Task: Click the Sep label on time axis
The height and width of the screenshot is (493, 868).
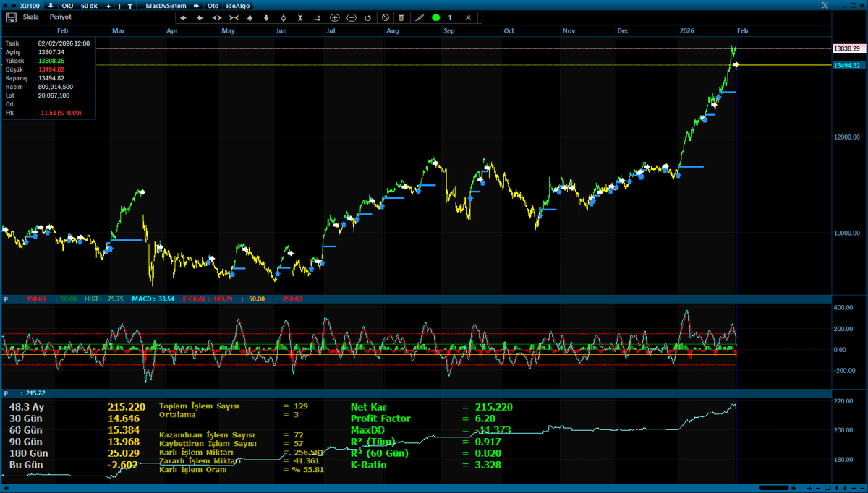Action: click(448, 31)
